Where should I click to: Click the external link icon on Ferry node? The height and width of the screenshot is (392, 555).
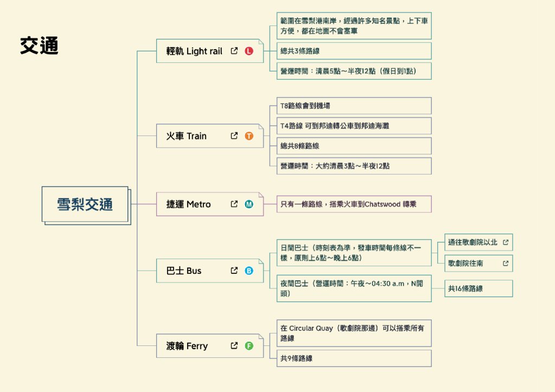coord(234,345)
